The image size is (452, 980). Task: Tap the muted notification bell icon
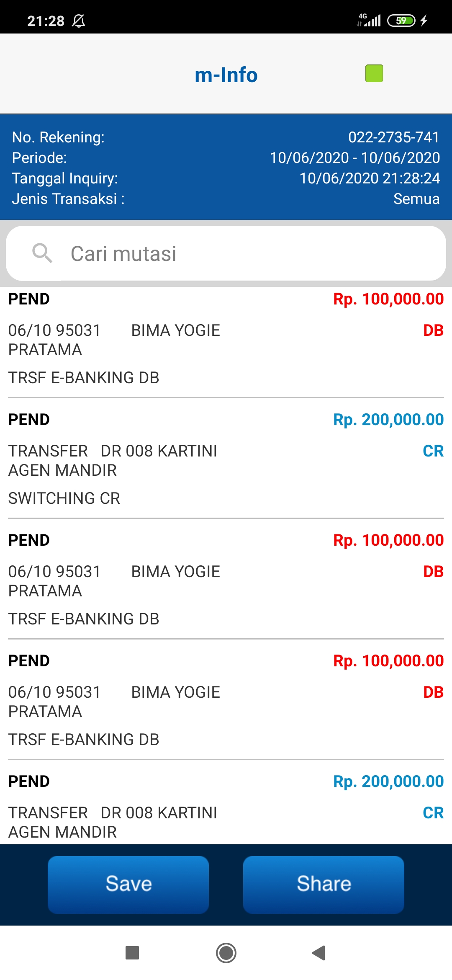[78, 21]
